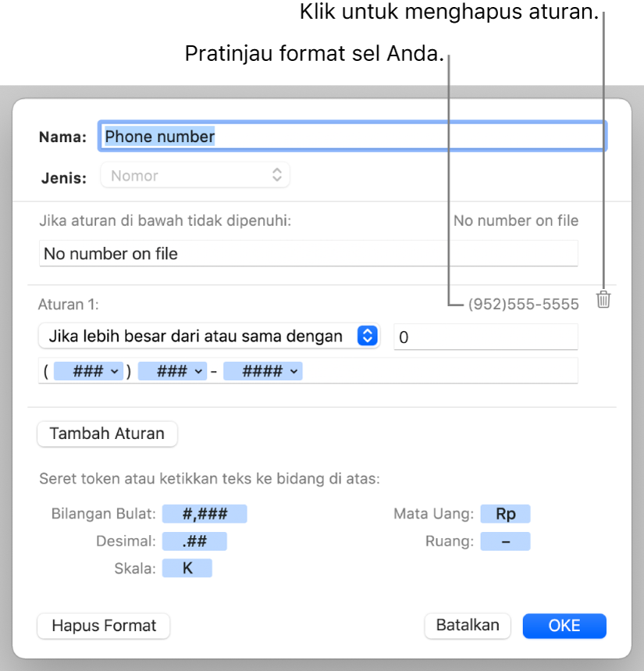Viewport: 644px width, 671px height.
Task: Click Hapus Format button
Action: [104, 626]
